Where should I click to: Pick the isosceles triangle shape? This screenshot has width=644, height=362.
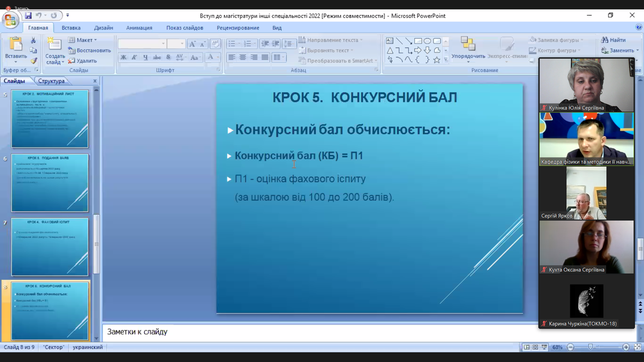click(x=389, y=50)
